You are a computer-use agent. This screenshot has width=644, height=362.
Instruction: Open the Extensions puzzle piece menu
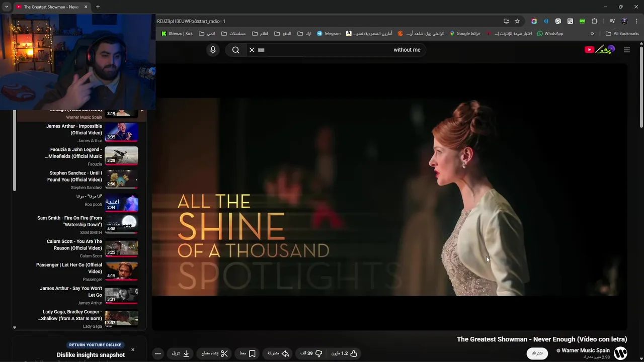point(594,21)
